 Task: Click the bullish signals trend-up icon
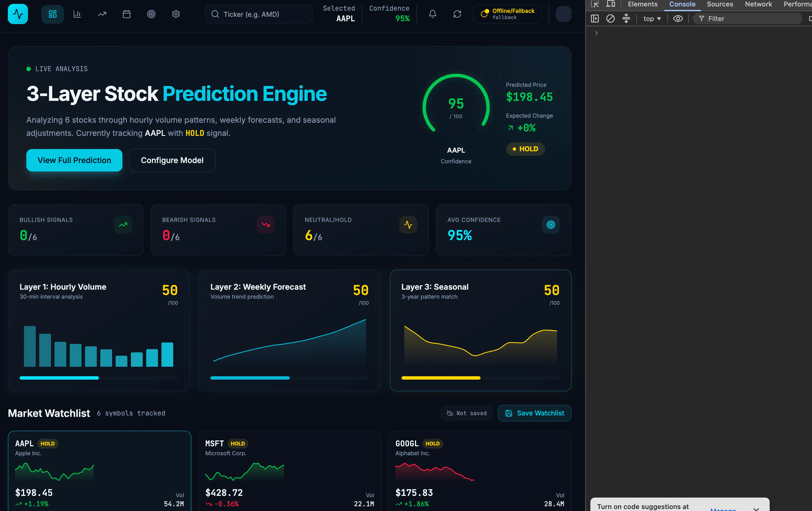click(123, 224)
